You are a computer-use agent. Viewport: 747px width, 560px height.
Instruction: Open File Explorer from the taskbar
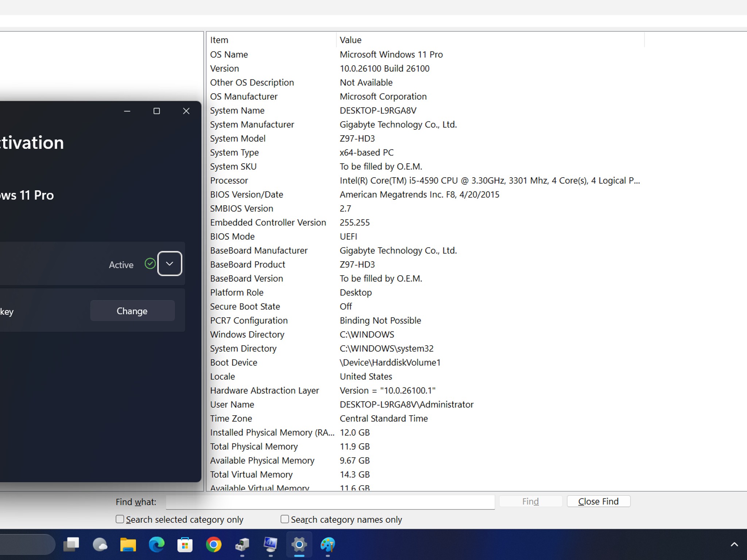pos(128,545)
